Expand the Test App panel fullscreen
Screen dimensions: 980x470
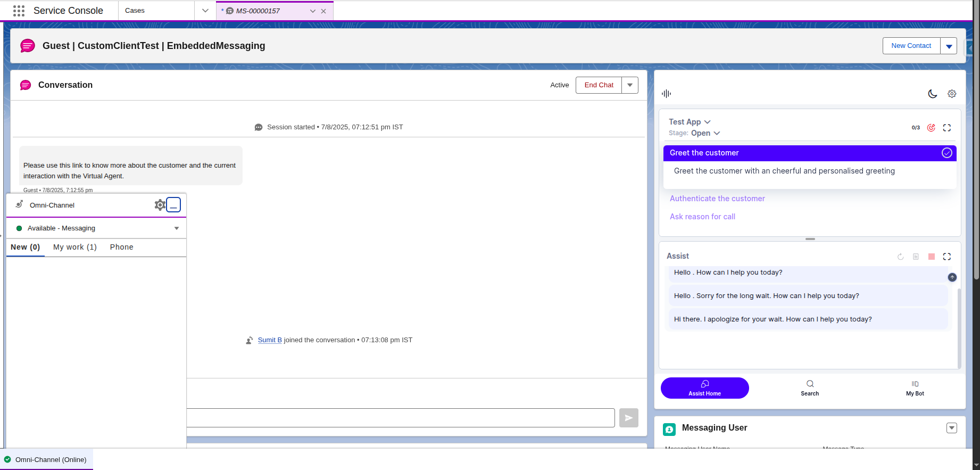pos(947,128)
